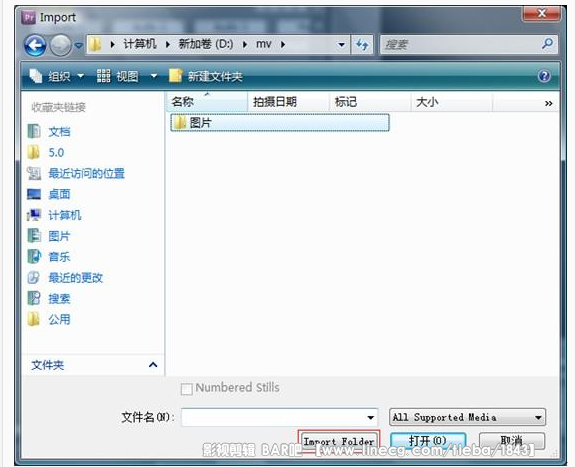Show more columns via the » chevron
The width and height of the screenshot is (575, 467).
pyautogui.click(x=549, y=103)
